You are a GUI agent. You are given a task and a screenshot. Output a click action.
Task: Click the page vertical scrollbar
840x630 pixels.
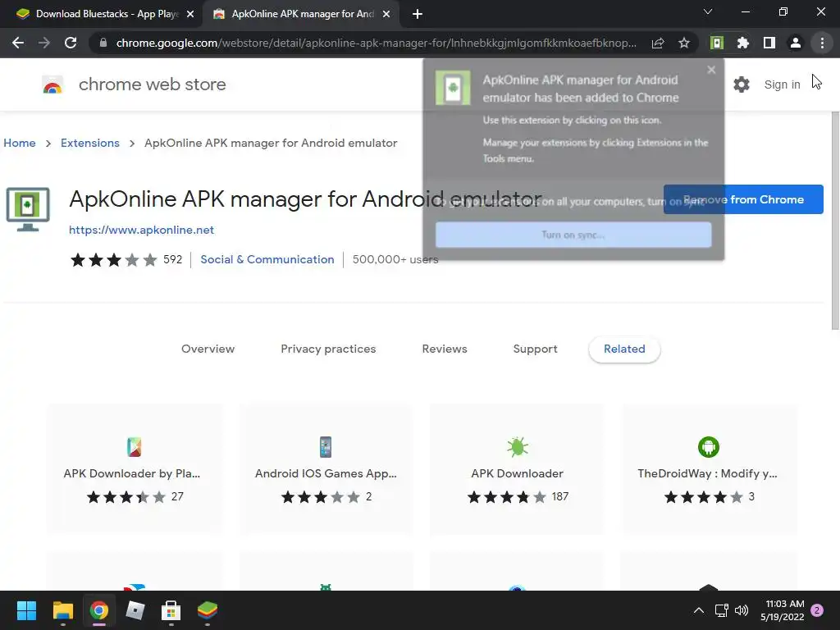pyautogui.click(x=835, y=221)
